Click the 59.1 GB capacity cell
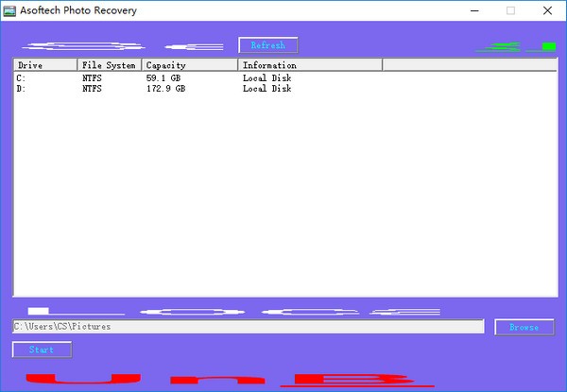The width and height of the screenshot is (567, 392). pyautogui.click(x=165, y=78)
